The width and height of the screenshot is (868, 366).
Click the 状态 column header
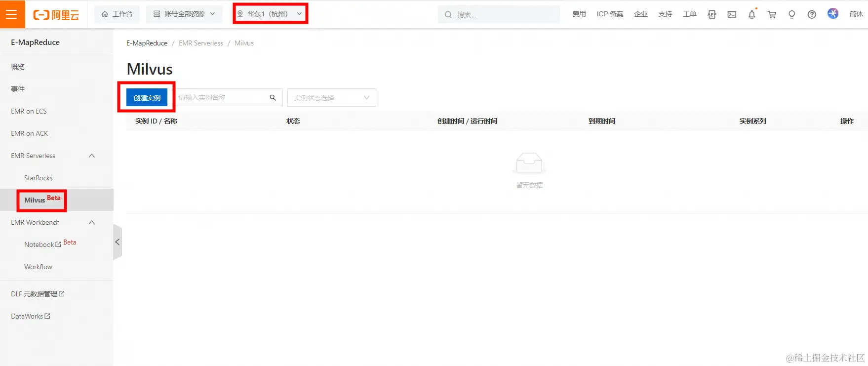(293, 121)
